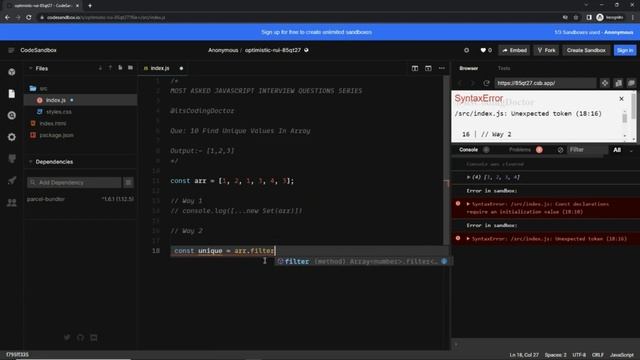
Task: Open Chrome's three-dot menu
Action: (x=633, y=18)
